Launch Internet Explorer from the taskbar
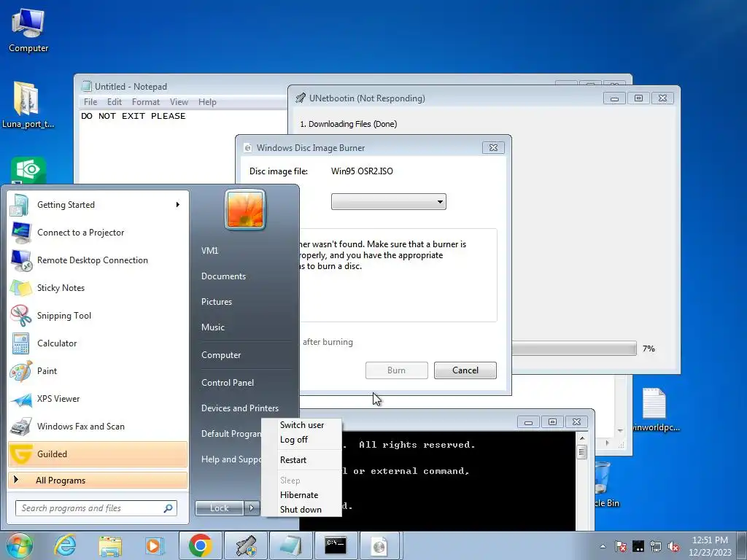Screen dimensions: 747x560 (x=65, y=545)
